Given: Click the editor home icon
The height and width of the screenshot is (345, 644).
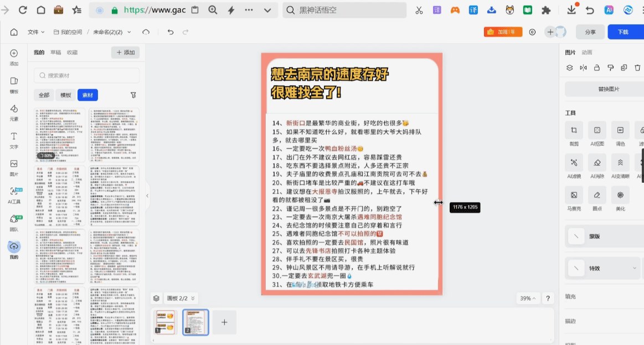Looking at the screenshot, I should (14, 32).
